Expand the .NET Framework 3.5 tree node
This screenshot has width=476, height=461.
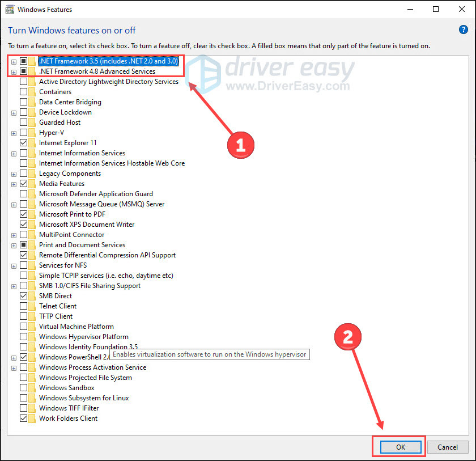14,62
